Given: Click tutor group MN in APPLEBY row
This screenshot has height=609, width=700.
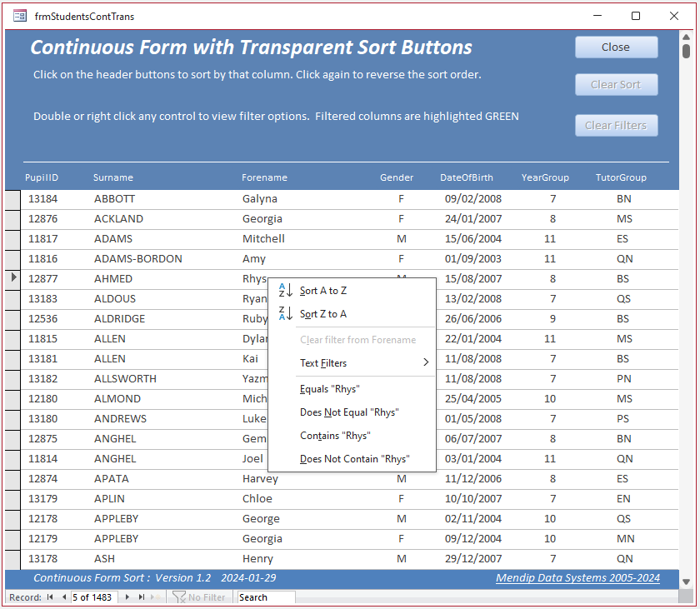Looking at the screenshot, I should tap(626, 538).
